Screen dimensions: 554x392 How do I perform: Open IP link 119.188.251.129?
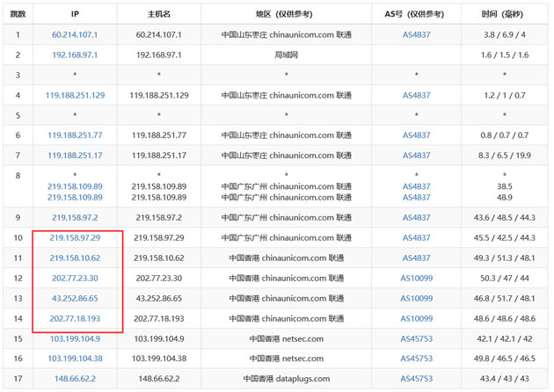(x=75, y=95)
